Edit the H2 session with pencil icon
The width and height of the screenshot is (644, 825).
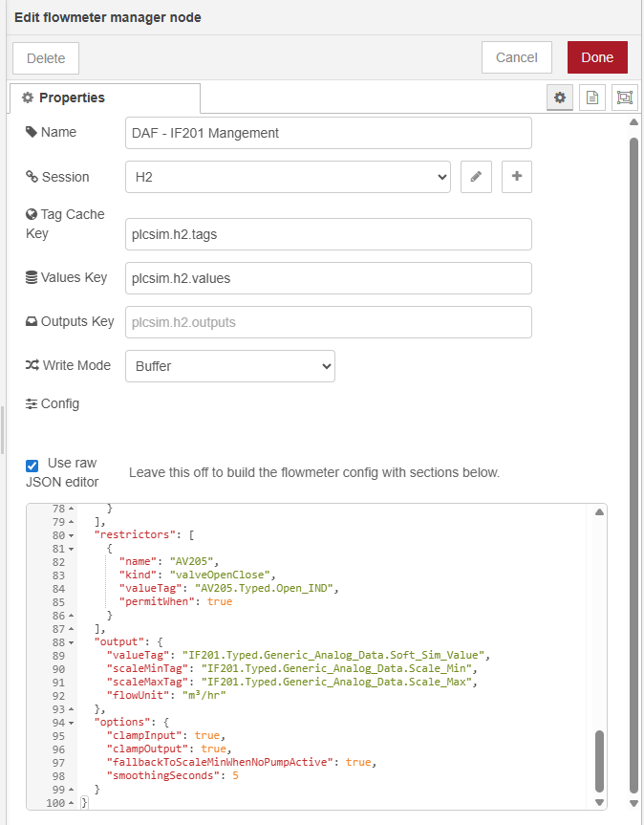[x=476, y=177]
